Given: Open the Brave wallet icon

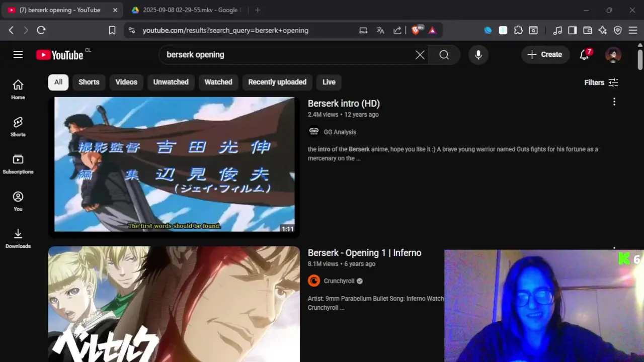Looking at the screenshot, I should pos(587,30).
